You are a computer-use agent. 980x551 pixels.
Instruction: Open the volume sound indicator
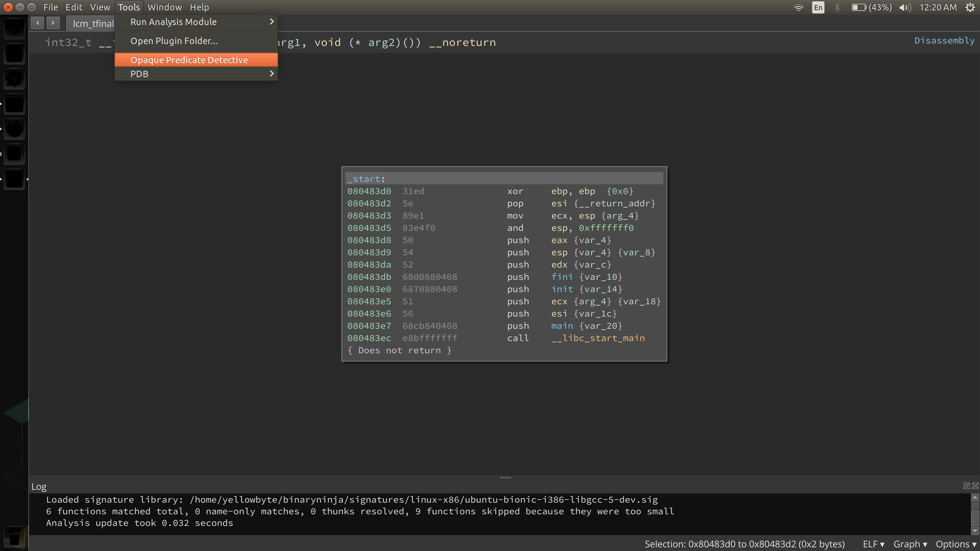click(905, 7)
